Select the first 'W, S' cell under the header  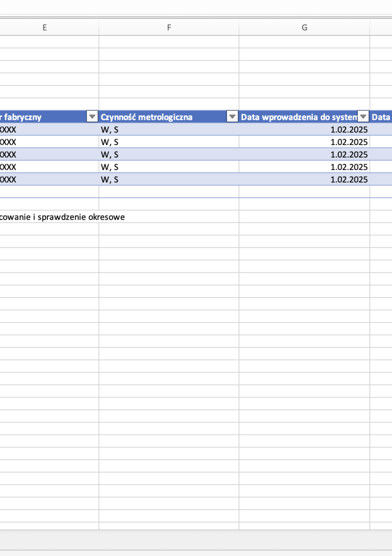169,129
